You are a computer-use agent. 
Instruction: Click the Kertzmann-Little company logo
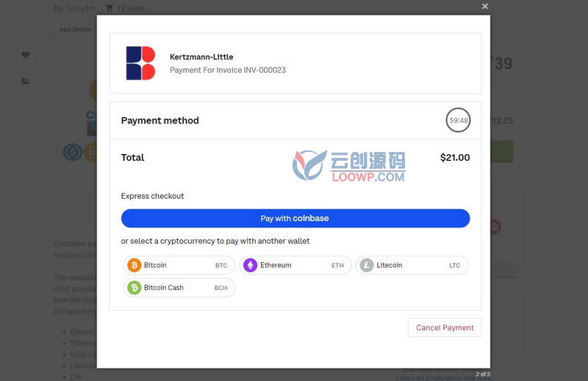tap(140, 63)
